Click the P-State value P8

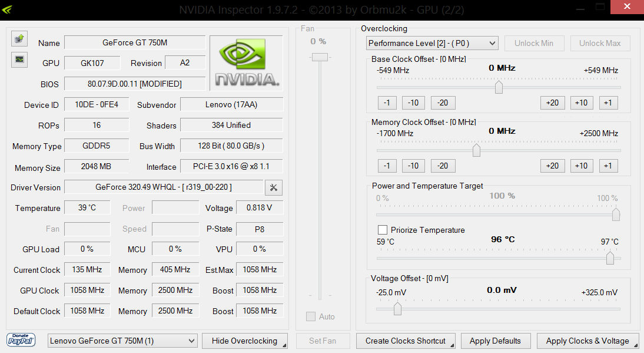[x=260, y=229]
